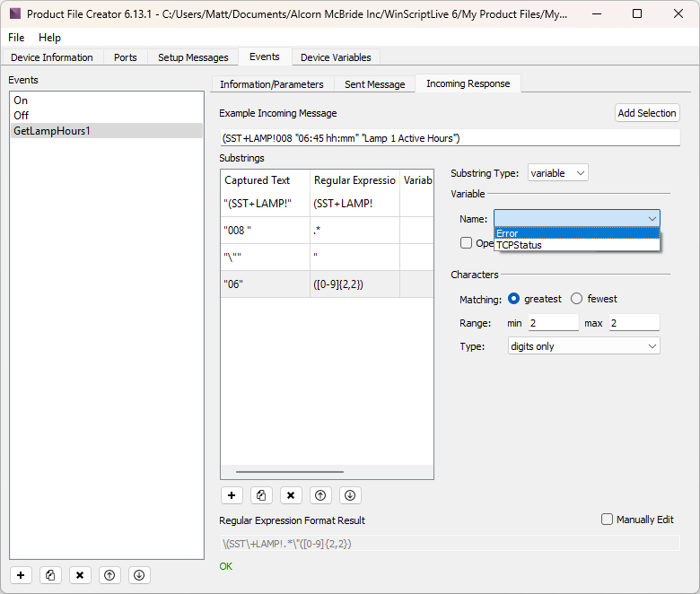The height and width of the screenshot is (594, 700).
Task: Open the Substring Type dropdown
Action: (557, 173)
